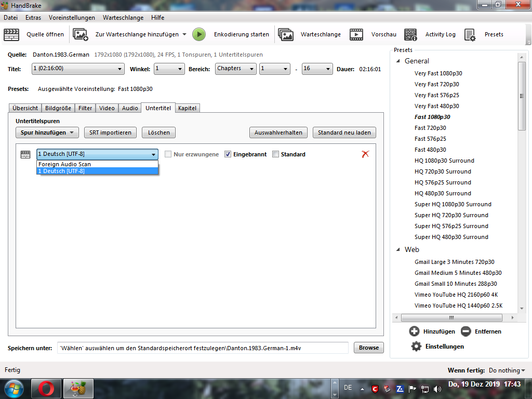532x399 pixels.
Task: Toggle the Presets panel icon in toolbar
Action: point(470,35)
